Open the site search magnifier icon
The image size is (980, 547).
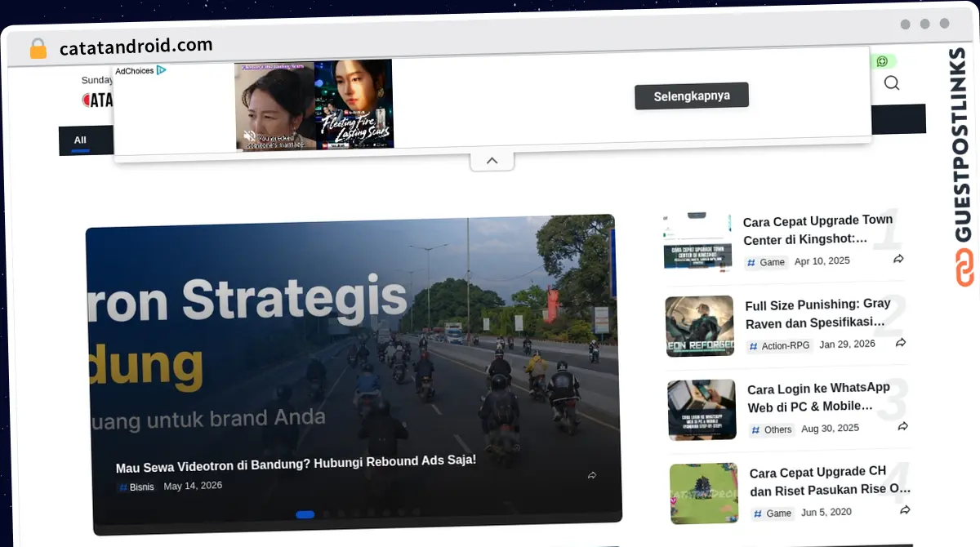tap(892, 83)
